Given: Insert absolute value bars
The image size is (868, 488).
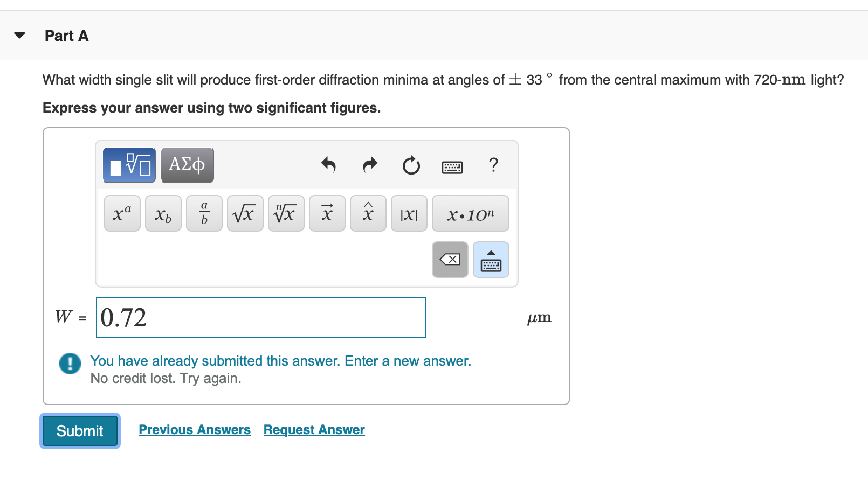Looking at the screenshot, I should pyautogui.click(x=409, y=213).
